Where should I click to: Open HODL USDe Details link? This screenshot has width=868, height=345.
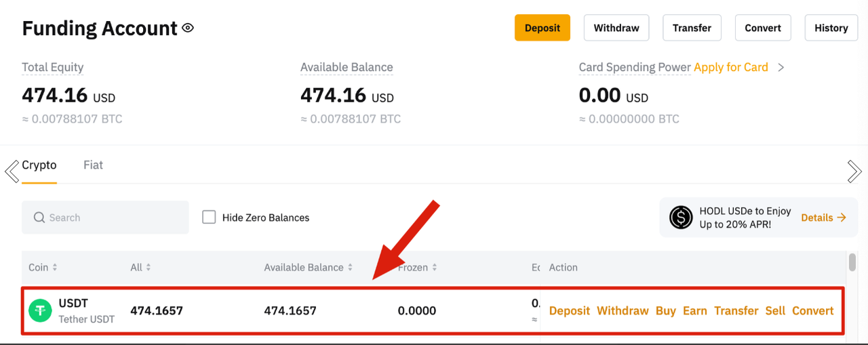[x=823, y=218]
